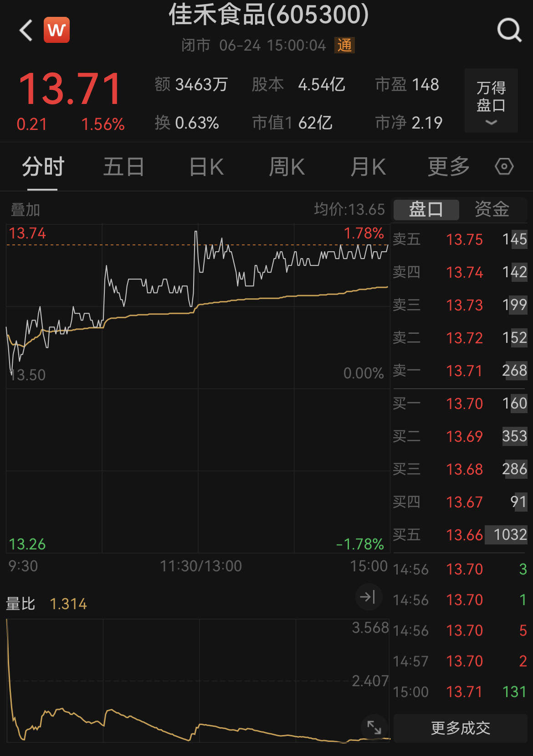Tap the 额 3463万 turnover value
533x756 pixels.
(191, 84)
